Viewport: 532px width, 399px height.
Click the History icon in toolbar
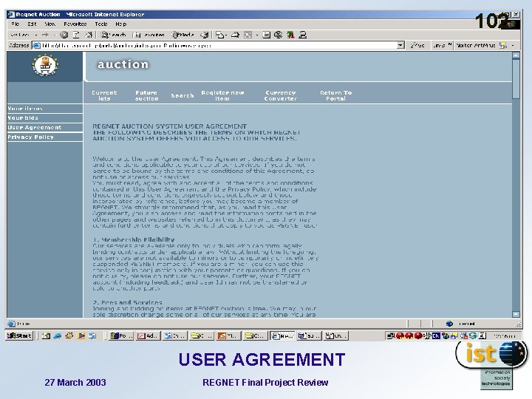coord(204,35)
